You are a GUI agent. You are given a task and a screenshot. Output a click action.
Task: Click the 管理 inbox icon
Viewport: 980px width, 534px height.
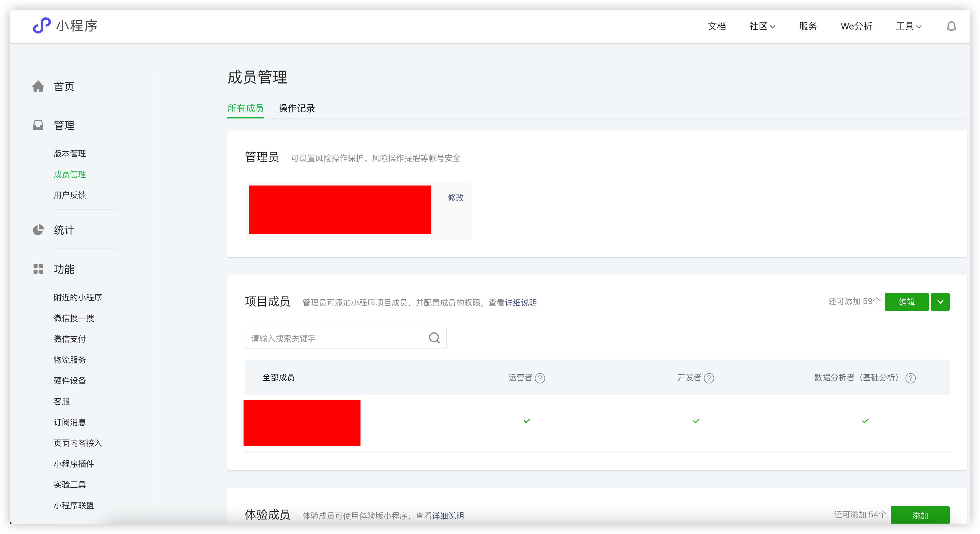[x=38, y=125]
